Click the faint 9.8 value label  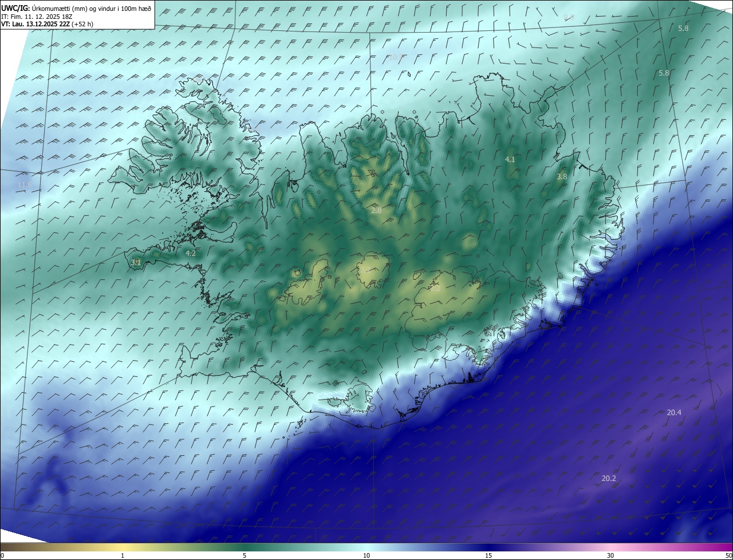(569, 18)
